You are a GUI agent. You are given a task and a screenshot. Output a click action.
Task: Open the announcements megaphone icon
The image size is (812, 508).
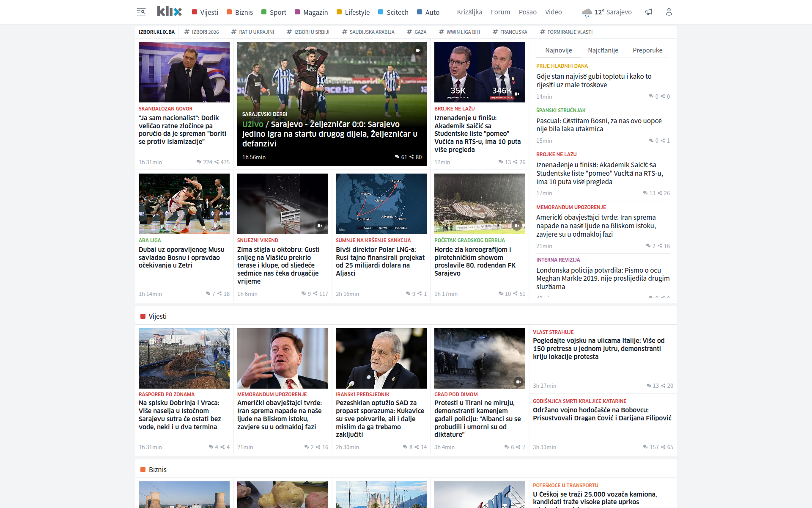649,12
